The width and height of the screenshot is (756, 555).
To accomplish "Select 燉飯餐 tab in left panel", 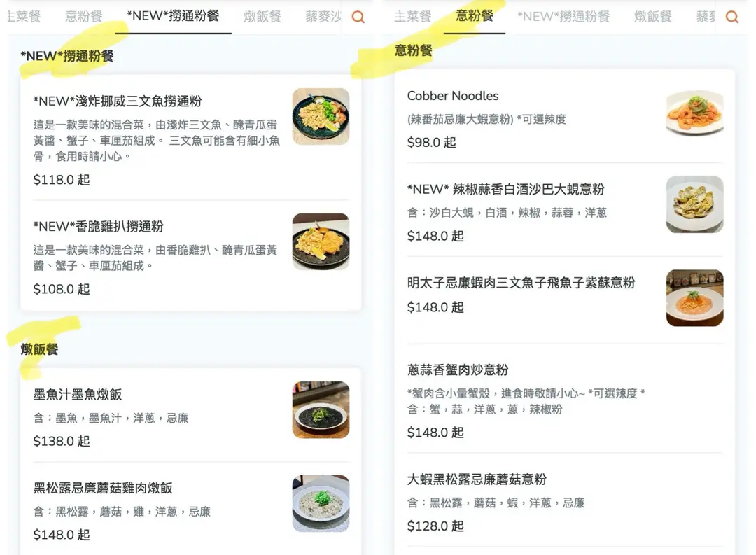I will coord(262,16).
